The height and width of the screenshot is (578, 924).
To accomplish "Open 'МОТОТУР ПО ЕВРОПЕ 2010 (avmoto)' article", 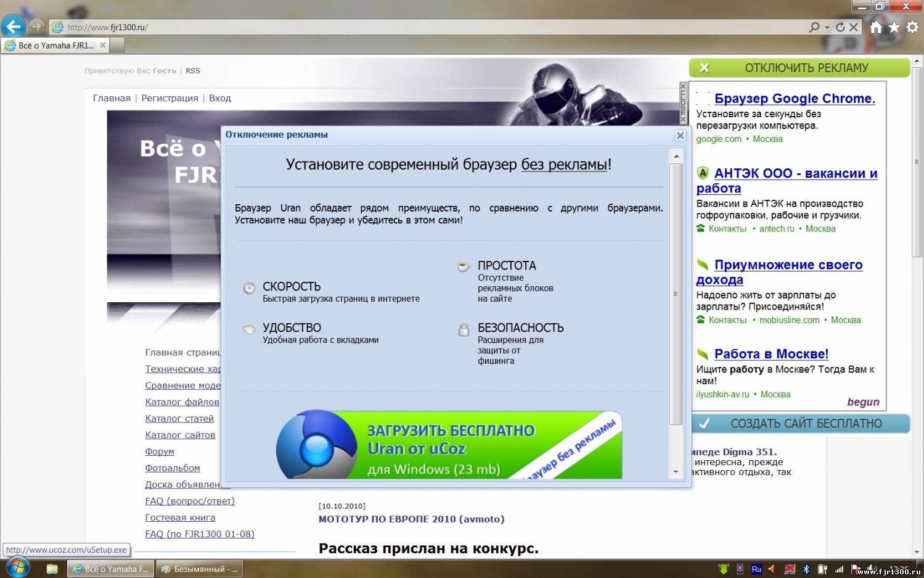I will click(411, 519).
